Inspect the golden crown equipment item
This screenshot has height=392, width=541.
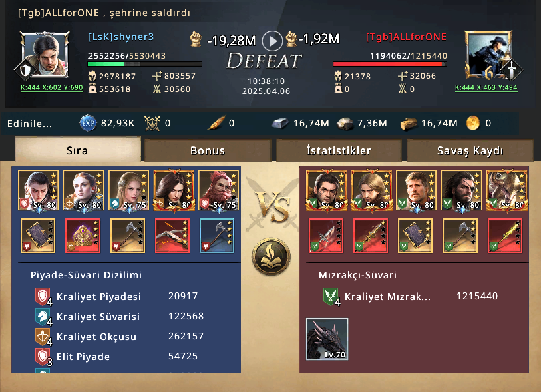[83, 236]
